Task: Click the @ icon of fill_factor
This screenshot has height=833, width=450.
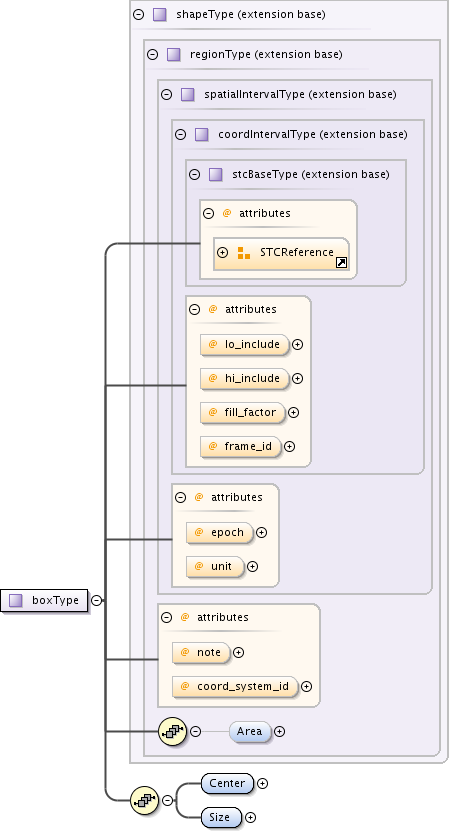Action: (x=213, y=412)
